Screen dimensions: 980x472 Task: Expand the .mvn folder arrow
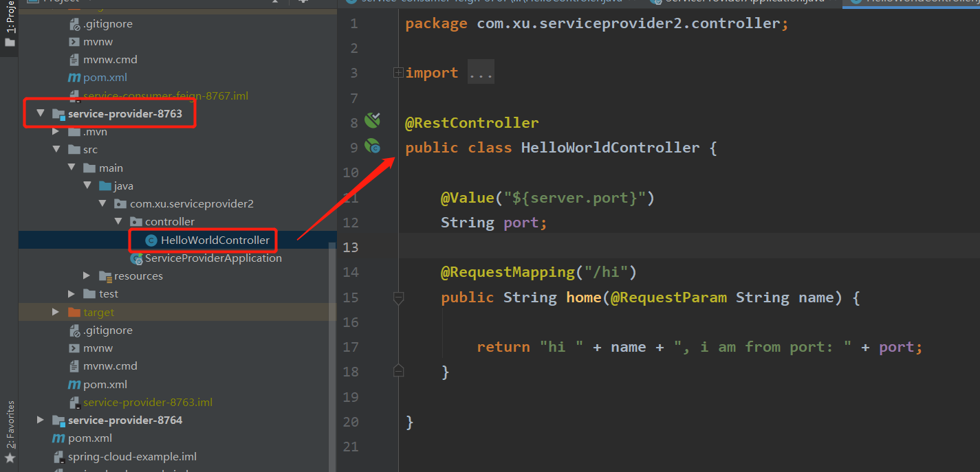(56, 132)
